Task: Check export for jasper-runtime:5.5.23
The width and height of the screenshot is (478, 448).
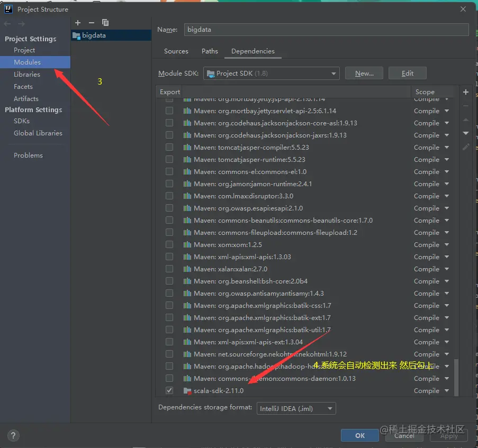Action: 169,159
